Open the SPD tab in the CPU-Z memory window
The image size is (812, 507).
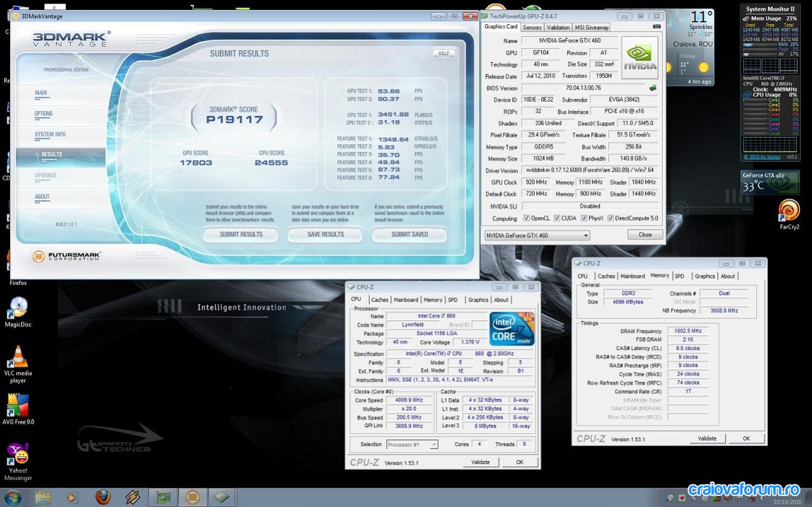[x=680, y=276]
